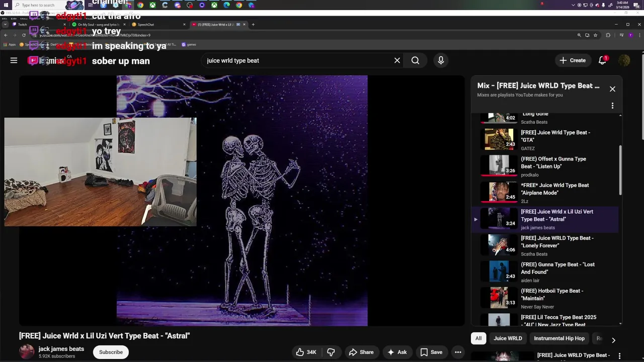Image resolution: width=644 pixels, height=362 pixels.
Task: Select the currently playing "Astral" playlist item
Action: pos(545,219)
